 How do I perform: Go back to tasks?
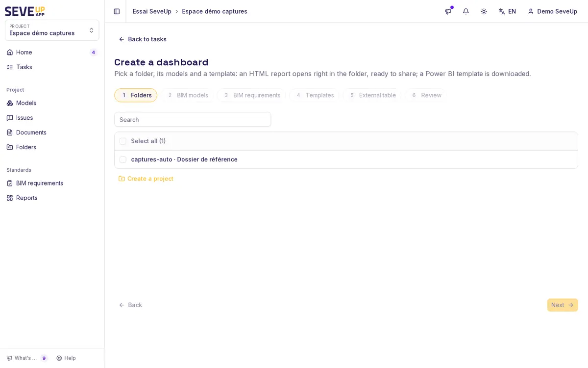(143, 39)
